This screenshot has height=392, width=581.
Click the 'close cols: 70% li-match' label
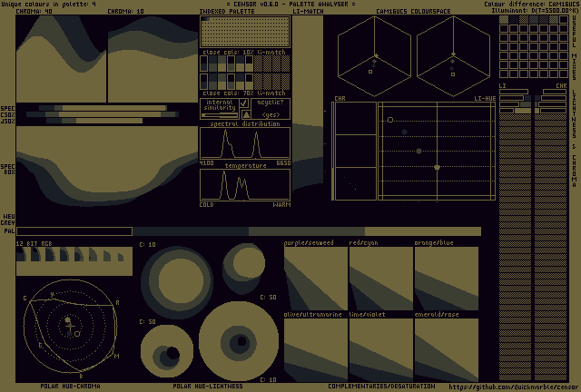(244, 93)
